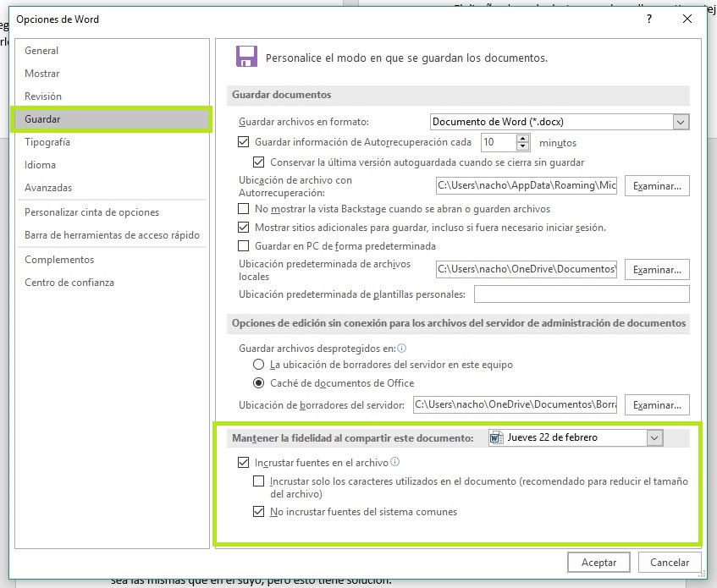Close the Opciones de Word dialog
This screenshot has width=717, height=588.
[687, 19]
